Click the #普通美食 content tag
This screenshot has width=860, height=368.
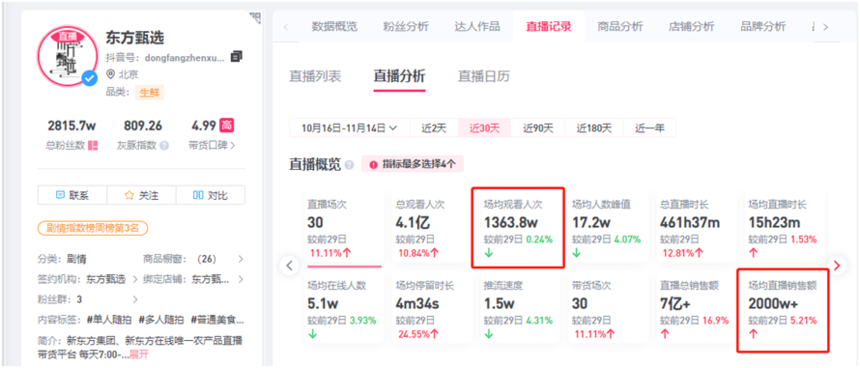pyautogui.click(x=217, y=320)
